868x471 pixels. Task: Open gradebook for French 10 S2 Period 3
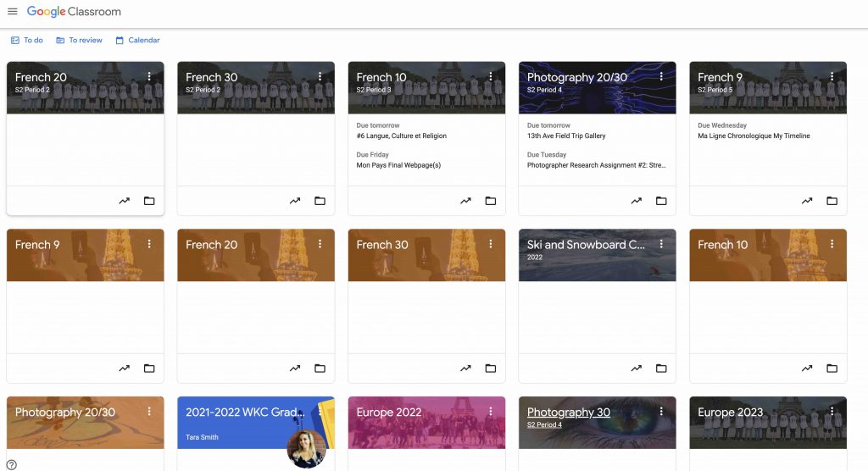coord(465,201)
